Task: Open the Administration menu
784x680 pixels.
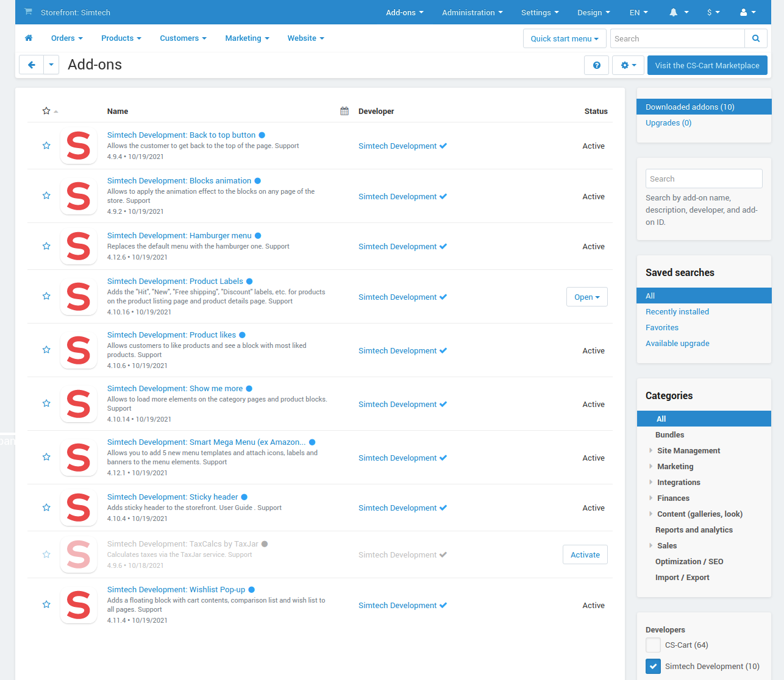Action: click(472, 12)
